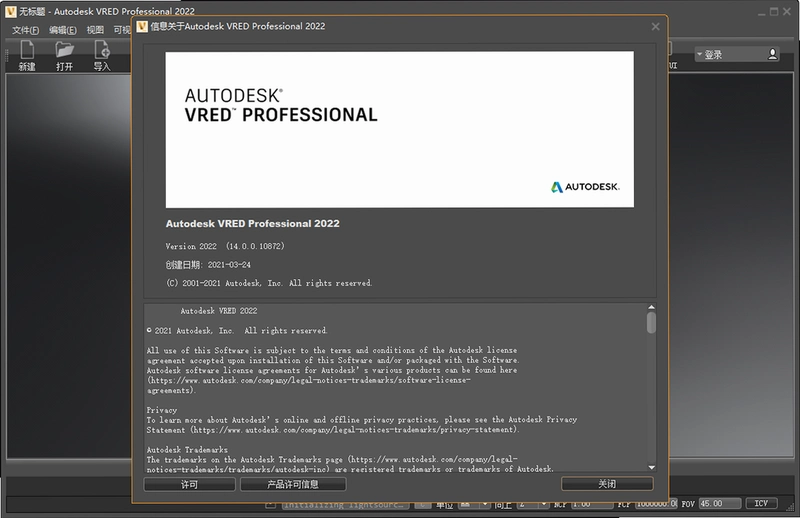Click the 'Privacy' heading in the license text
The height and width of the screenshot is (518, 800).
(162, 410)
